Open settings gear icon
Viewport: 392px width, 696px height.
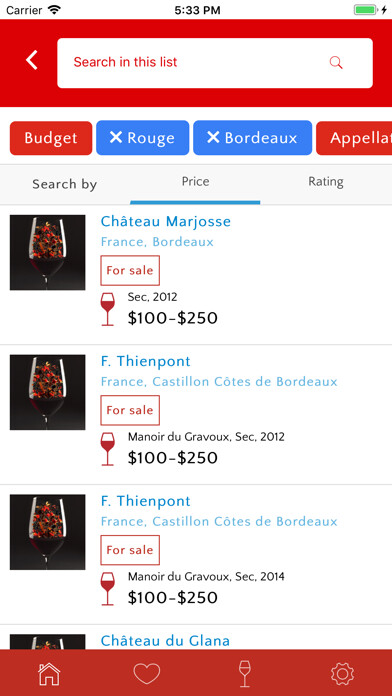[x=342, y=674]
